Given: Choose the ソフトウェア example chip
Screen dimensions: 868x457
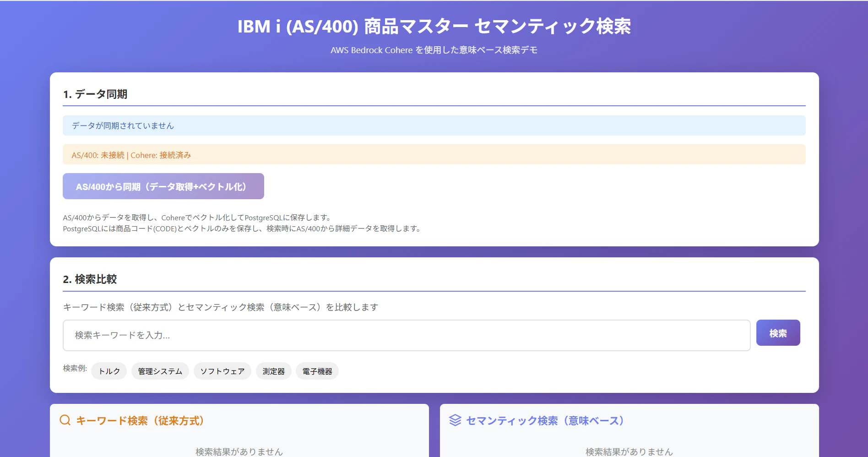Looking at the screenshot, I should point(222,371).
